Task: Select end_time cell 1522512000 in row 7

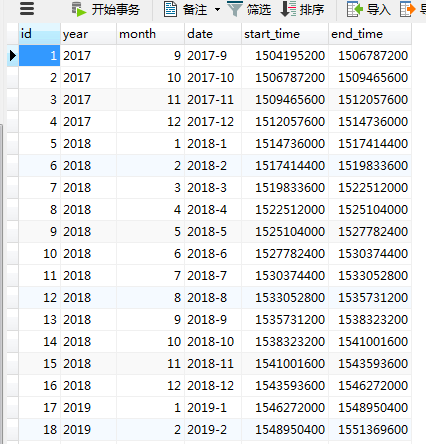Action: point(370,188)
